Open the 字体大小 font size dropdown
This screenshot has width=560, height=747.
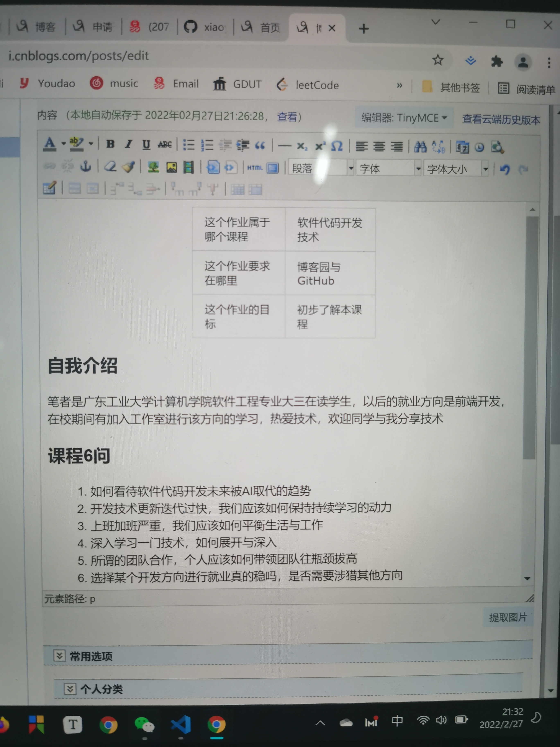[x=485, y=169]
